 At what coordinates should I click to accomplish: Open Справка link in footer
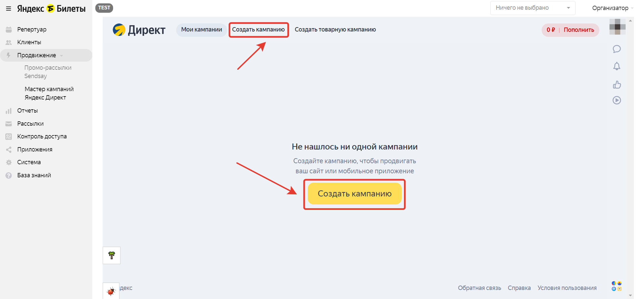coord(519,288)
